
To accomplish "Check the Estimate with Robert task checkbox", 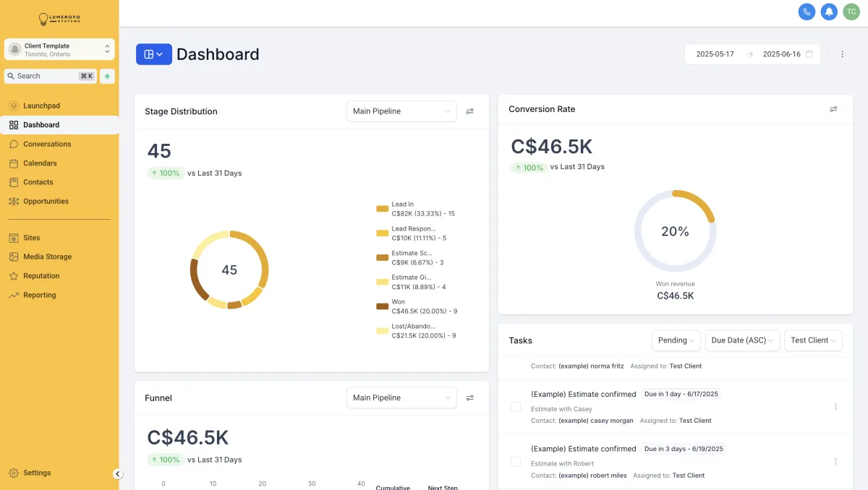I will 516,461.
